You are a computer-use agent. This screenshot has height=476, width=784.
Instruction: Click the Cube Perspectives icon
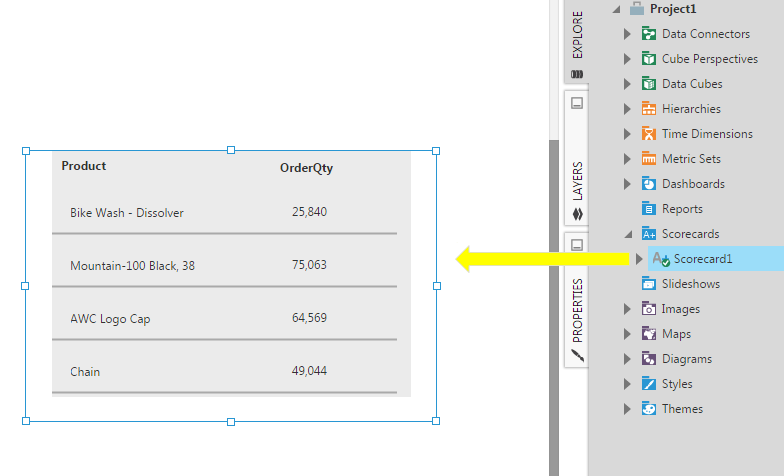point(648,58)
